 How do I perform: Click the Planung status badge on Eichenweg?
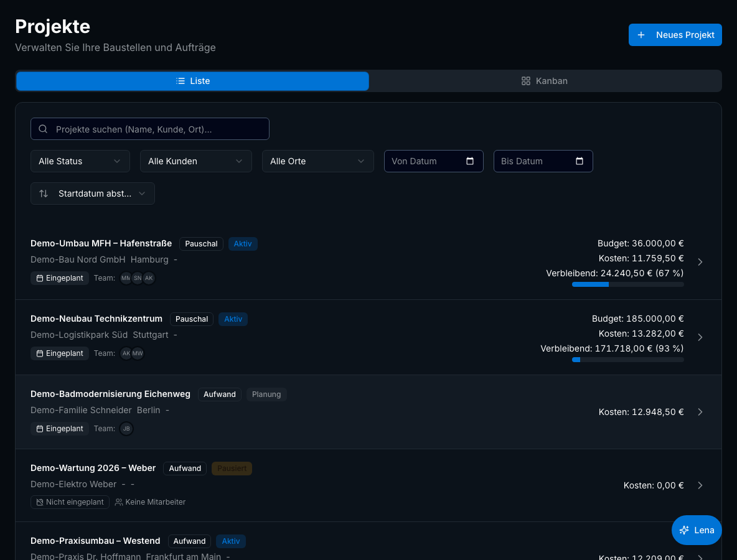(x=266, y=394)
